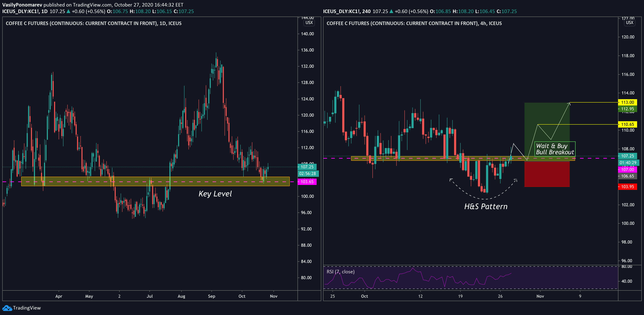Click the grey 106.65 price label
644x315 pixels.
coord(628,176)
